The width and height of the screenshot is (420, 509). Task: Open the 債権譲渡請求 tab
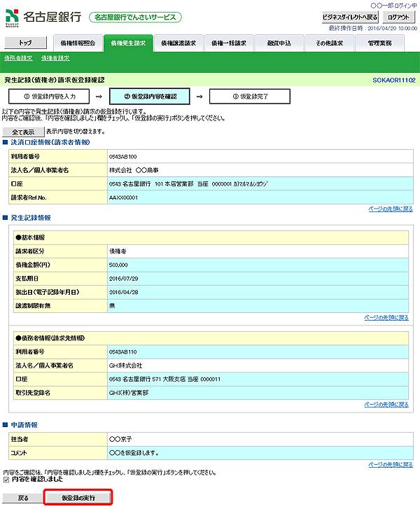pyautogui.click(x=178, y=43)
